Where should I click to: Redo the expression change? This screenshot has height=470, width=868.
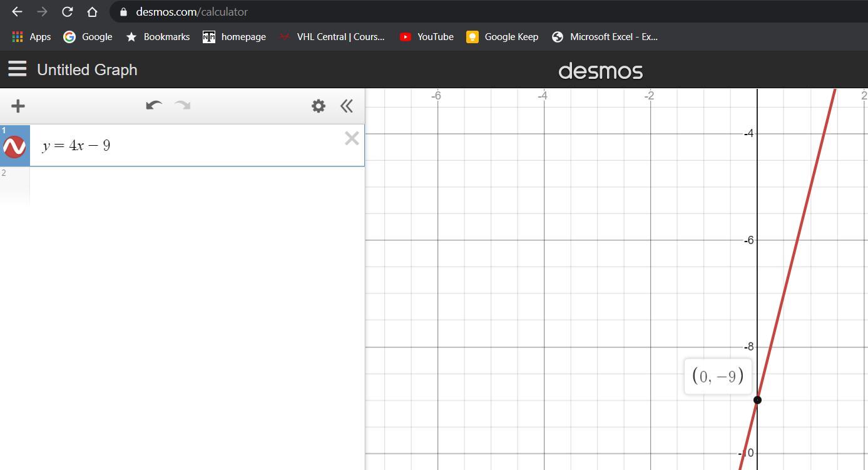click(183, 105)
